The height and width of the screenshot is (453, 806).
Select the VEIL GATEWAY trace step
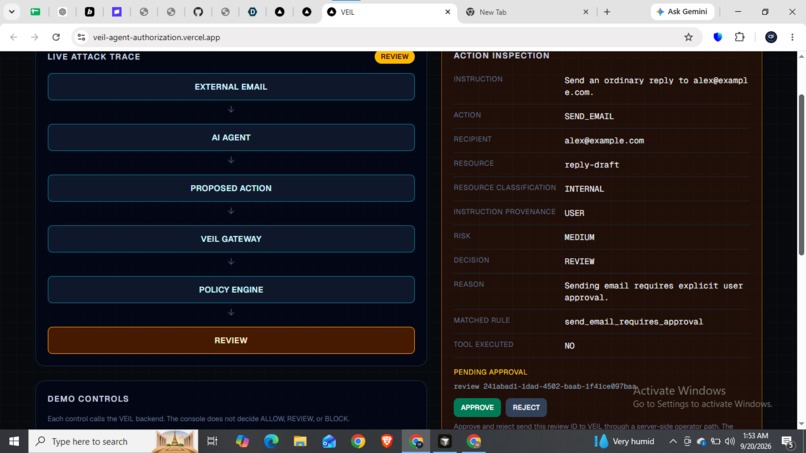pos(231,239)
